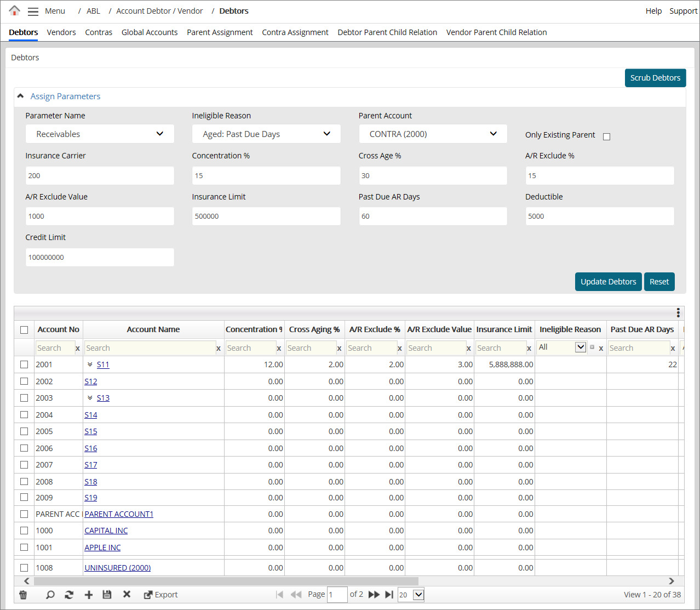Open the grid's three-dot options menu
The width and height of the screenshot is (700, 610).
678,312
